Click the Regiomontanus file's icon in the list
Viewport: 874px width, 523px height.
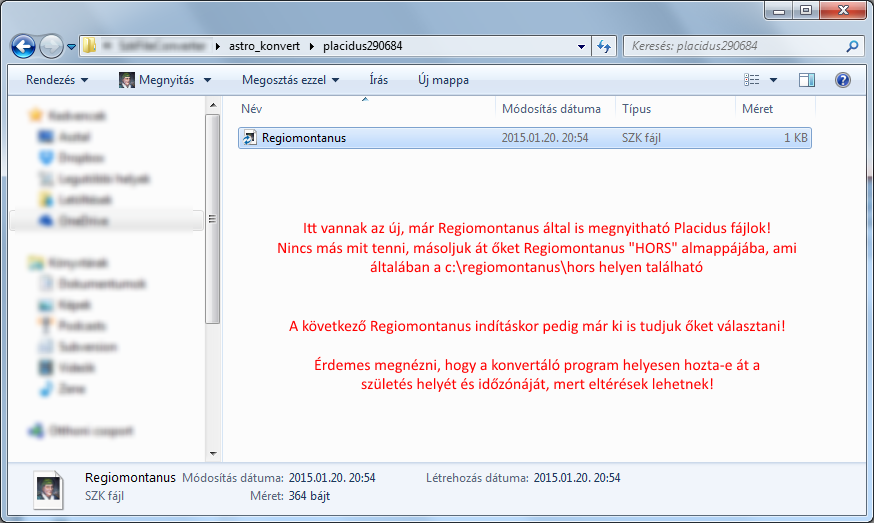click(x=250, y=138)
